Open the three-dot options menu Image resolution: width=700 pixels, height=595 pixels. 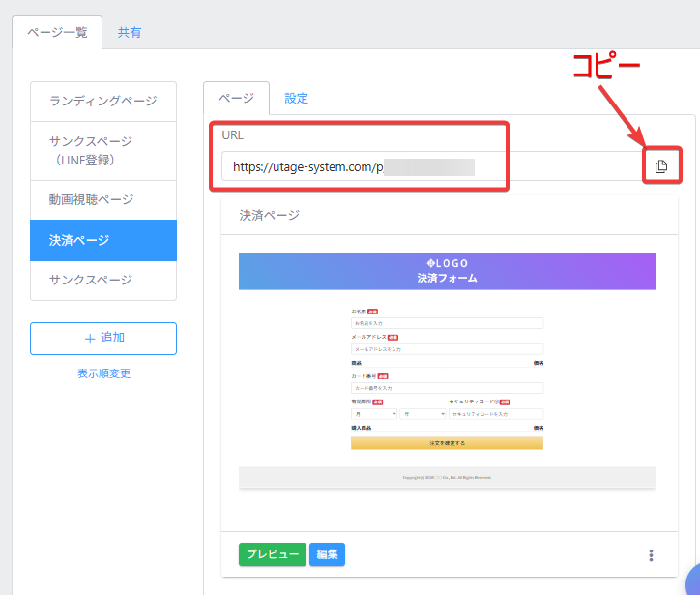coord(651,555)
